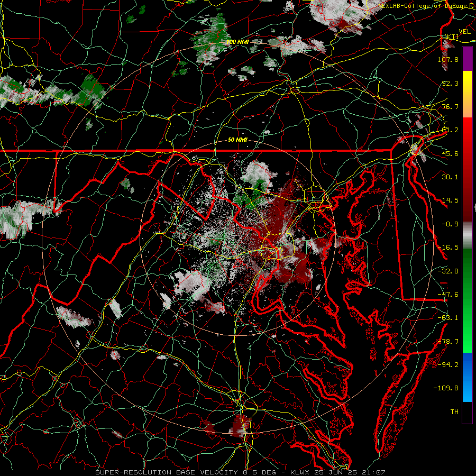The width and height of the screenshot is (476, 476).
Task: Click the 45.6 legend value
Action: (x=450, y=153)
